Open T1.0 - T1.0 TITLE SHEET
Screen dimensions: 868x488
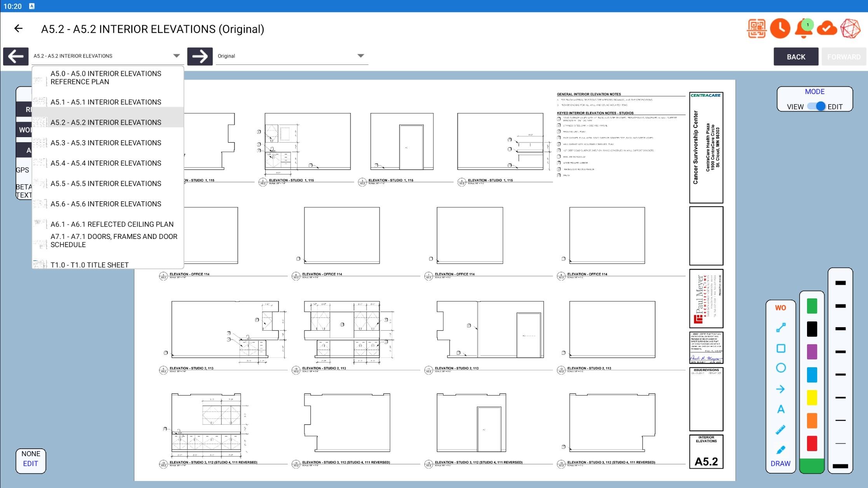89,265
